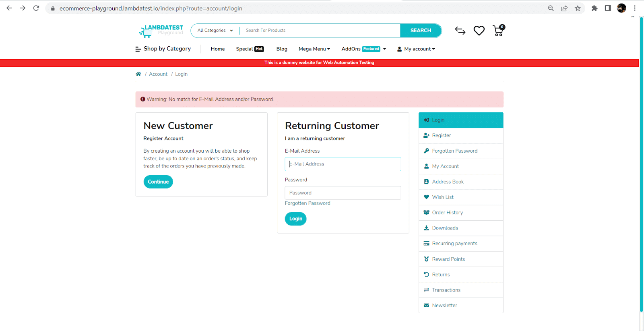Image resolution: width=644 pixels, height=331 pixels.
Task: Expand the All Categories dropdown
Action: coord(215,31)
